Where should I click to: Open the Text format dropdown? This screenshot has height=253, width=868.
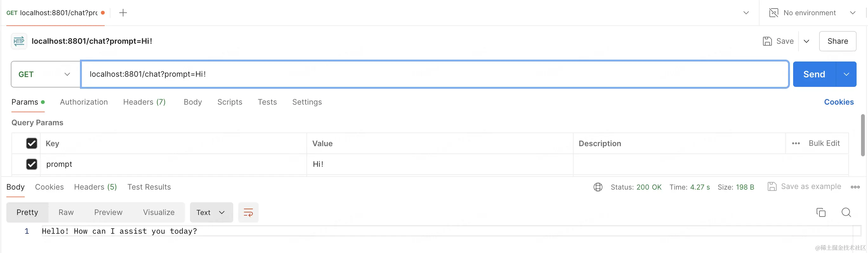(x=211, y=212)
